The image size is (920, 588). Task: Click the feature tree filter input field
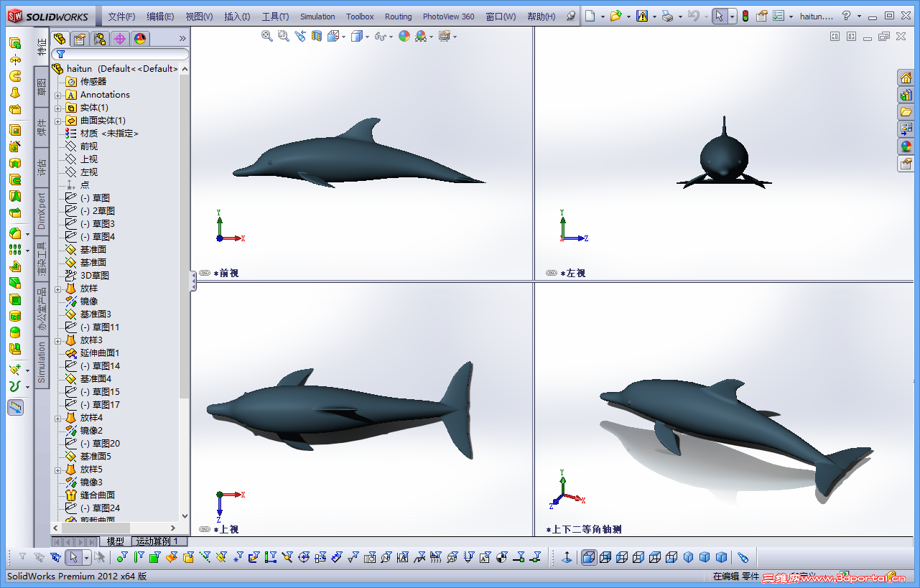click(x=121, y=54)
